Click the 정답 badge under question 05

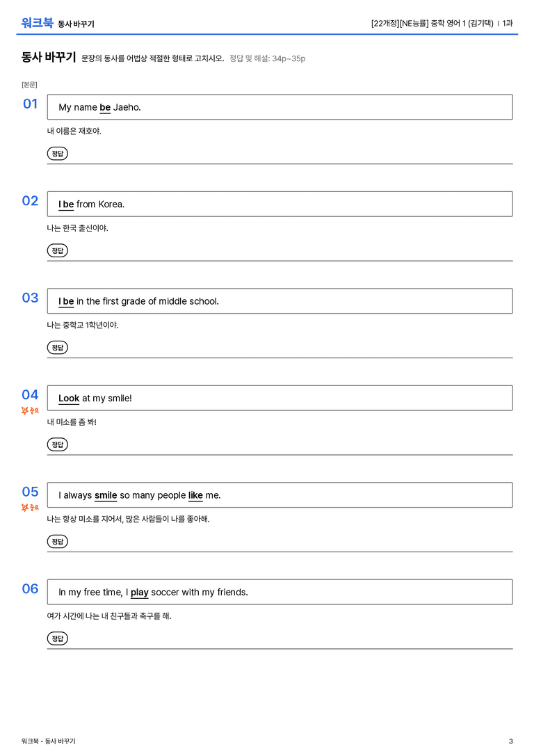(57, 542)
